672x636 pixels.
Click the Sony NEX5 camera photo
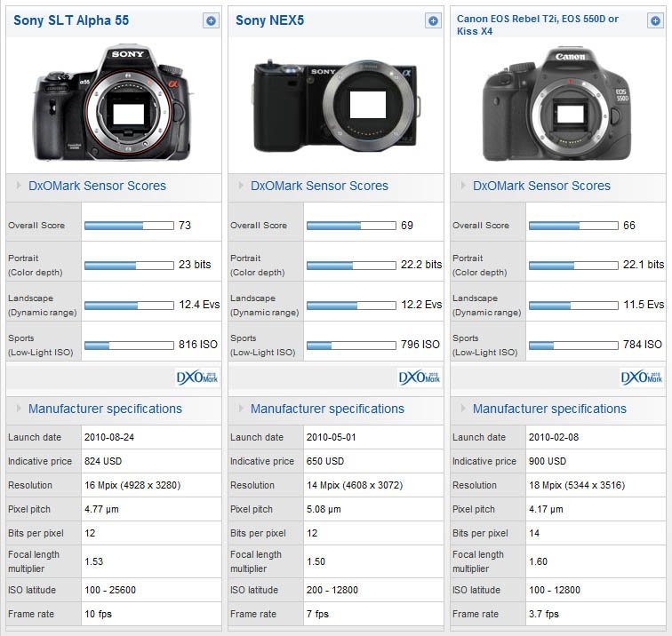coord(335,107)
